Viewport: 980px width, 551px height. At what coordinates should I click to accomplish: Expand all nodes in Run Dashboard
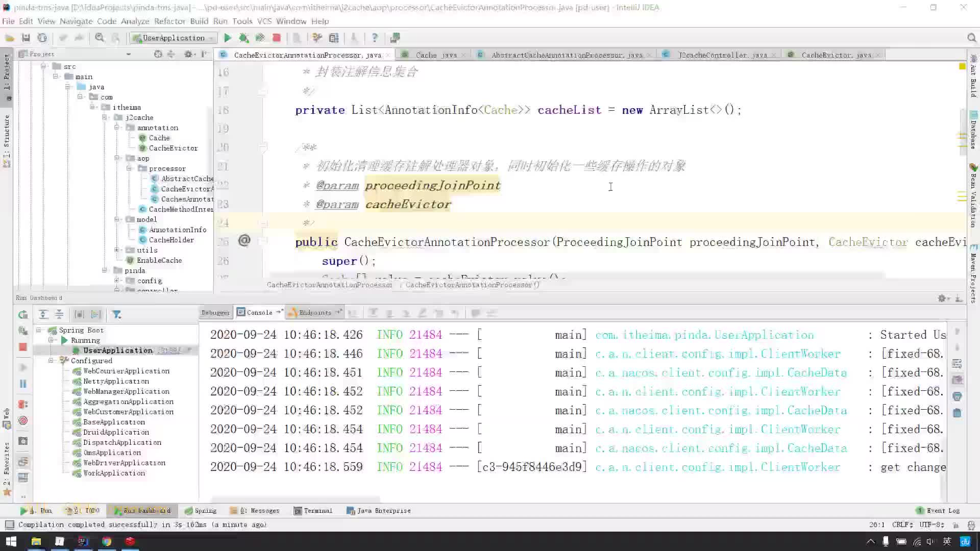tap(43, 315)
